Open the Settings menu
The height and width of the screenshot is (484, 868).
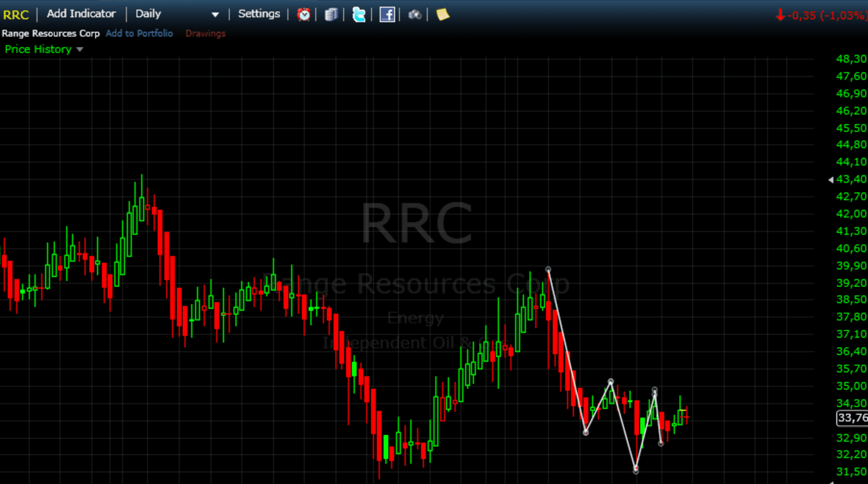(259, 13)
